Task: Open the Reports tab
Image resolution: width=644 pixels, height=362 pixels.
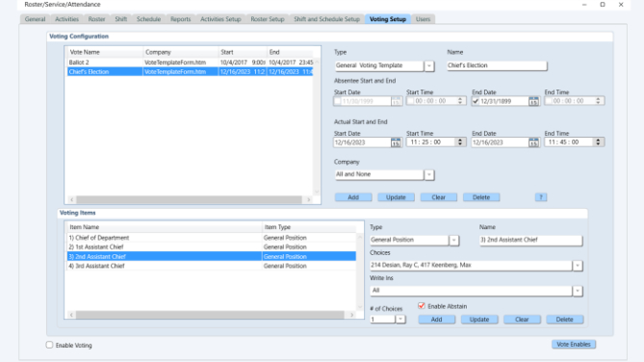Action: click(180, 19)
